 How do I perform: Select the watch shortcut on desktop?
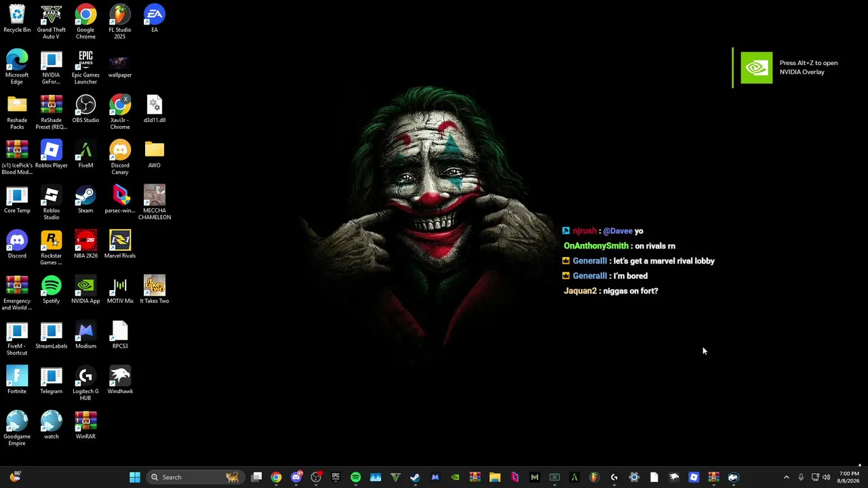(52, 426)
